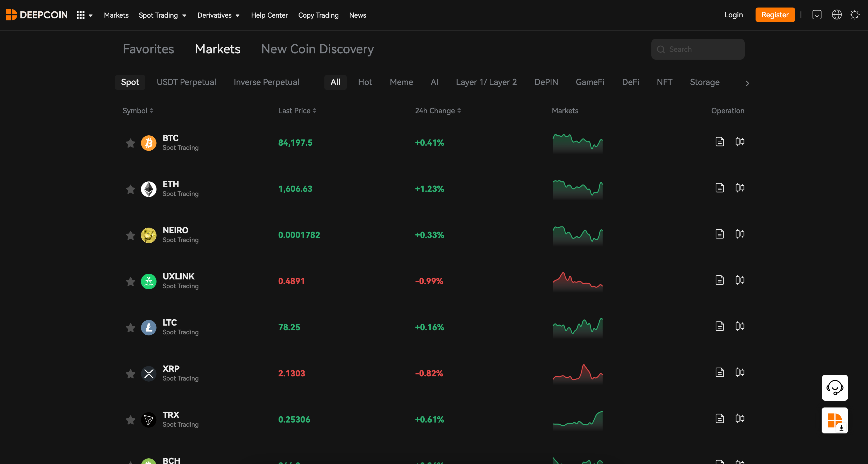This screenshot has height=464, width=868.
Task: Open NEIRO details document icon
Action: (x=719, y=234)
